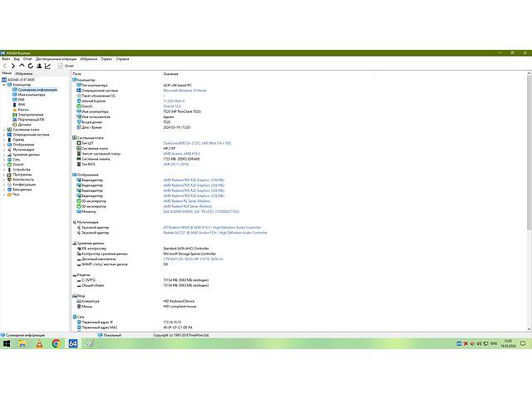
Task: Click the Разгон flame icon in the tree
Action: 15,110
